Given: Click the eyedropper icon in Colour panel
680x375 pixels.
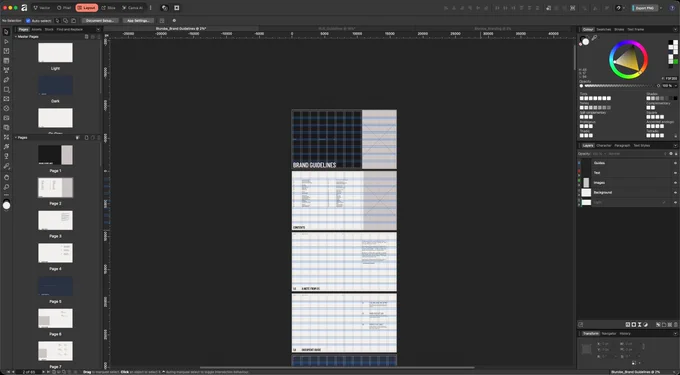Looking at the screenshot, I should [x=594, y=38].
